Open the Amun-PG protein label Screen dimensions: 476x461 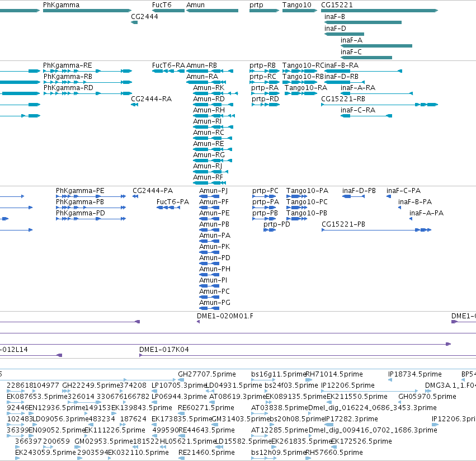coord(215,303)
